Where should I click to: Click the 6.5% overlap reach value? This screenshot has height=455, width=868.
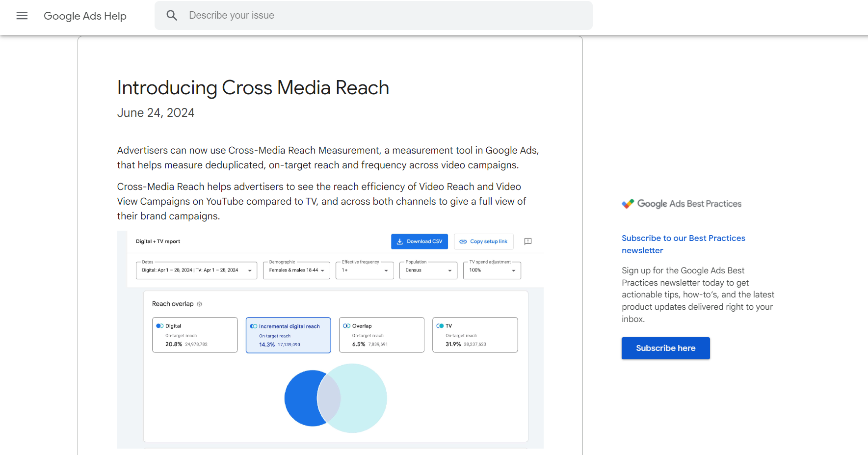tap(359, 344)
